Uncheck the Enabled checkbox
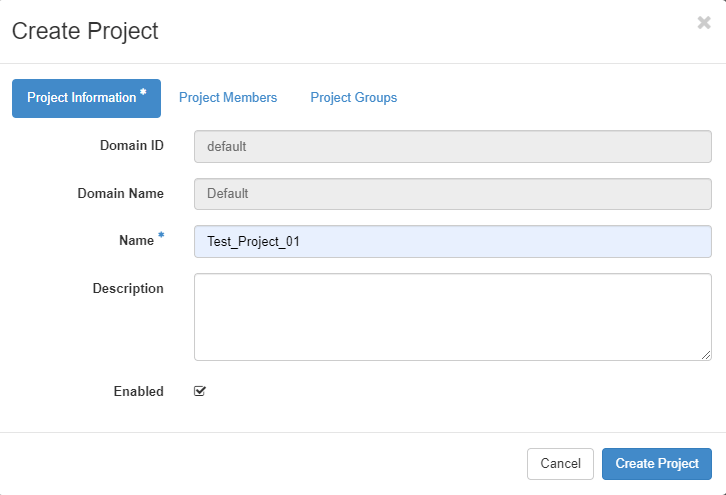Screen dimensions: 726x495 200,391
